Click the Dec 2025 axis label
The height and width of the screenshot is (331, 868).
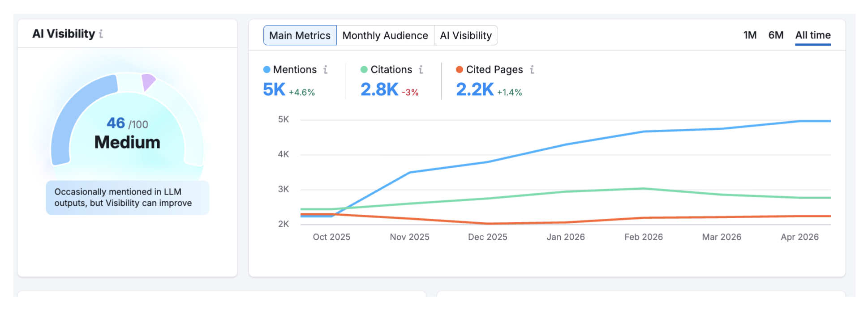488,237
